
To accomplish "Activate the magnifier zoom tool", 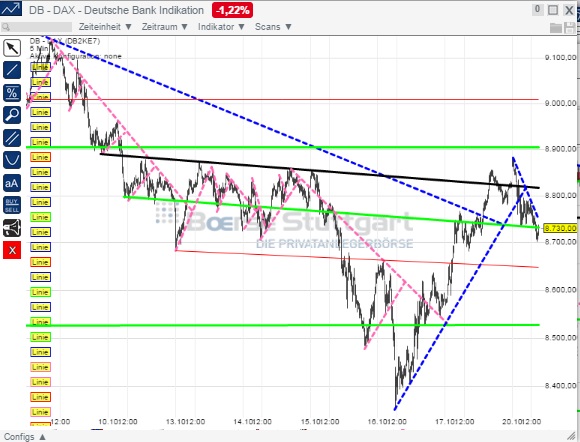I will pyautogui.click(x=12, y=115).
